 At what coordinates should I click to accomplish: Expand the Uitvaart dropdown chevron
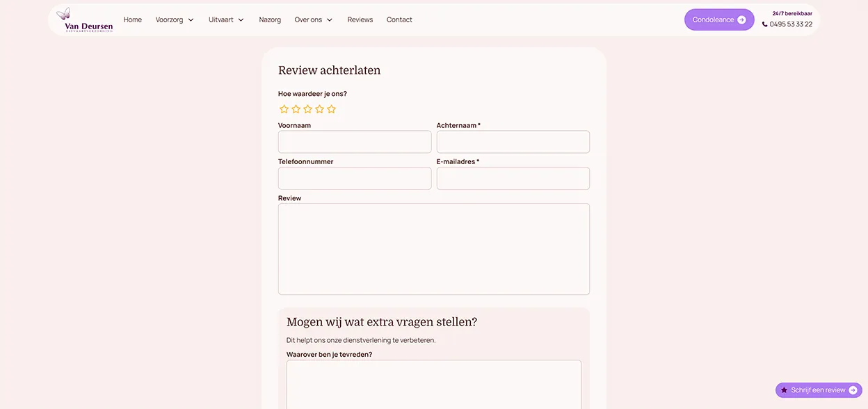tap(241, 20)
